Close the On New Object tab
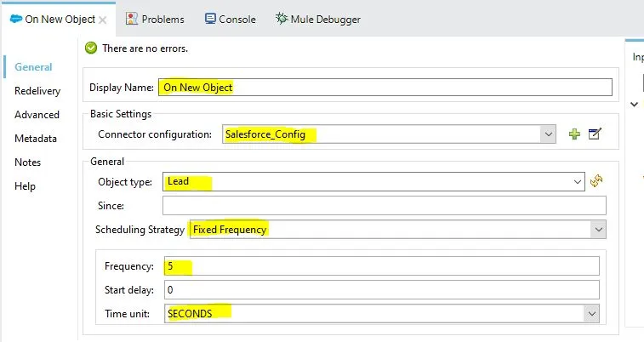Screen dimensions: 644x342 coord(103,20)
